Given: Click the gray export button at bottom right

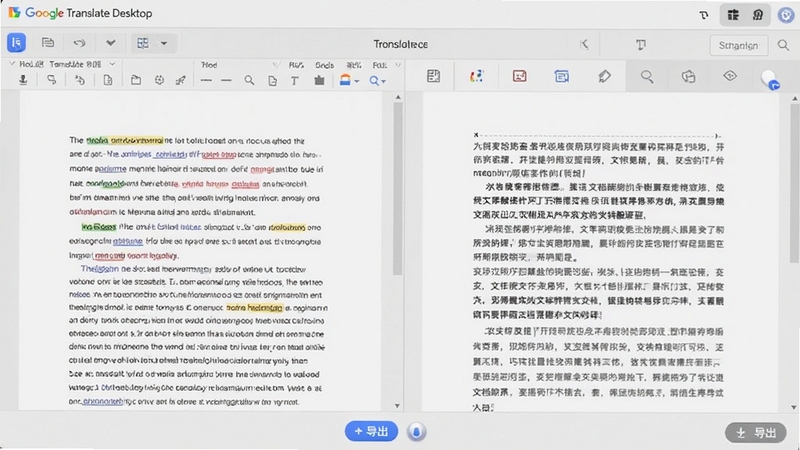Looking at the screenshot, I should tap(756, 433).
